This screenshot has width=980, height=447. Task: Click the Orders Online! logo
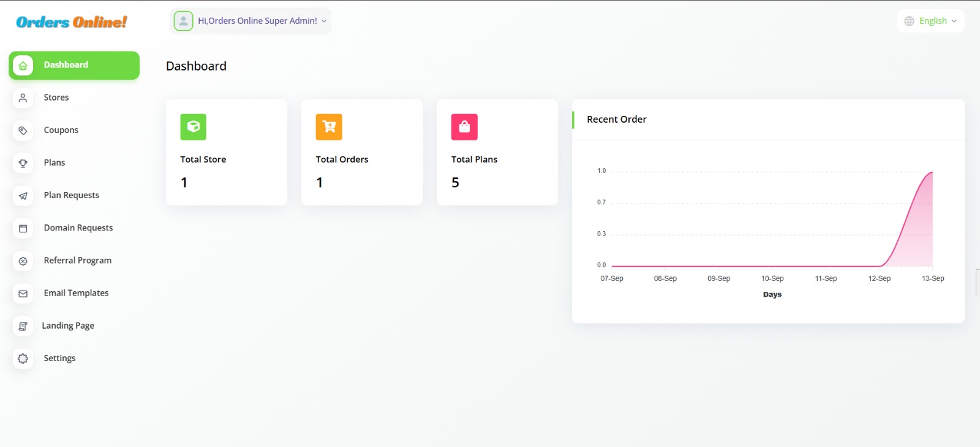point(72,22)
